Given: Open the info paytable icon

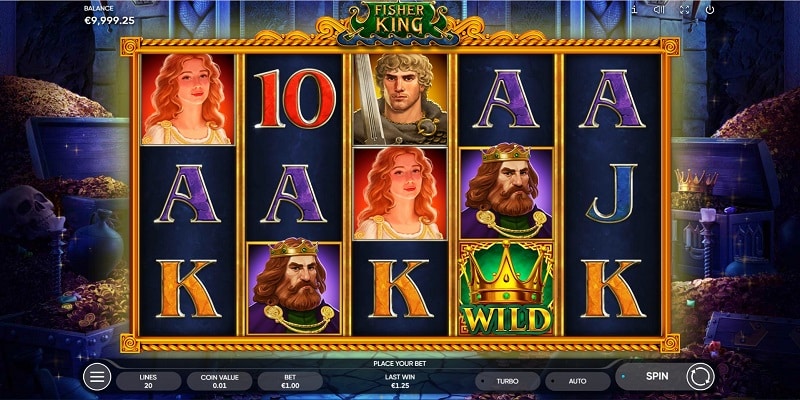Looking at the screenshot, I should click(x=634, y=9).
